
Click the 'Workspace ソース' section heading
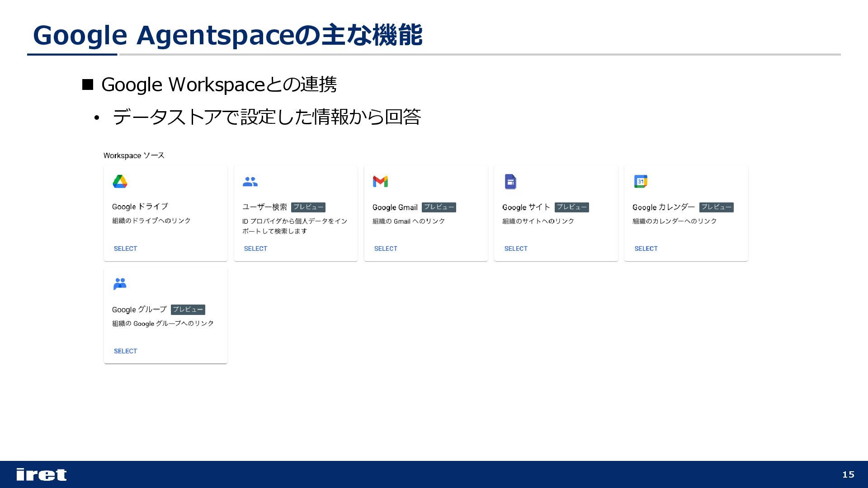(x=134, y=155)
